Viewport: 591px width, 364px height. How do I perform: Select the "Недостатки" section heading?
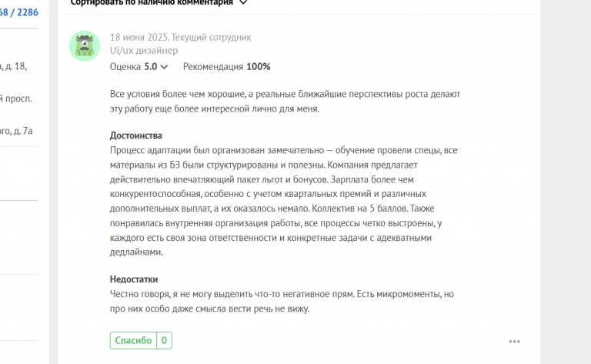click(134, 279)
